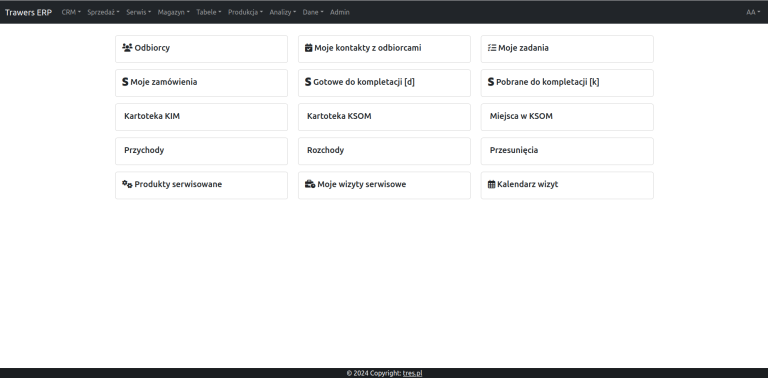Expand the Sprzedaż dropdown menu

point(103,12)
